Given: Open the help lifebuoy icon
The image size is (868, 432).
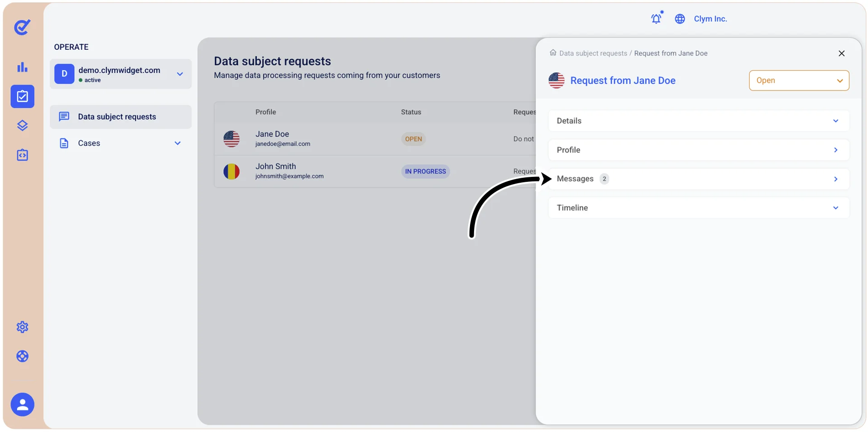Looking at the screenshot, I should pos(22,356).
